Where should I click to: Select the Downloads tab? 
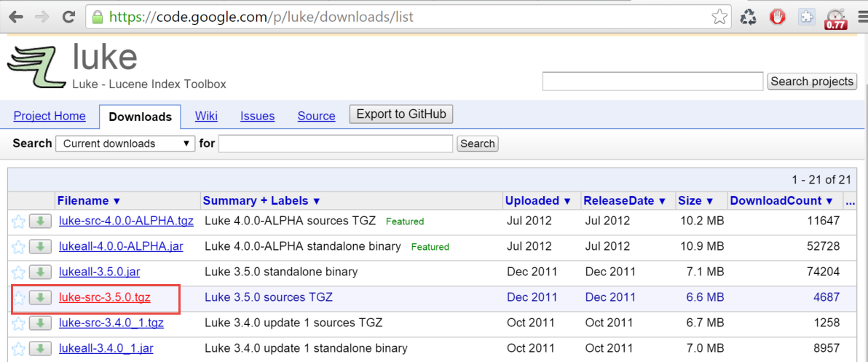pyautogui.click(x=140, y=117)
